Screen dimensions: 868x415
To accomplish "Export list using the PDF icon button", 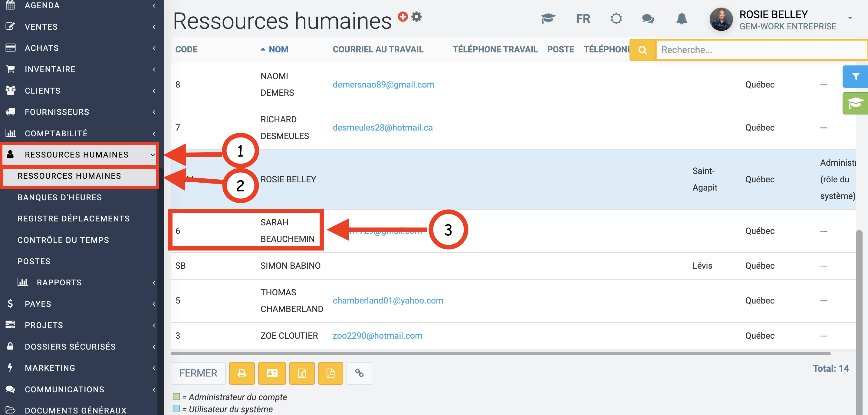I will 330,373.
